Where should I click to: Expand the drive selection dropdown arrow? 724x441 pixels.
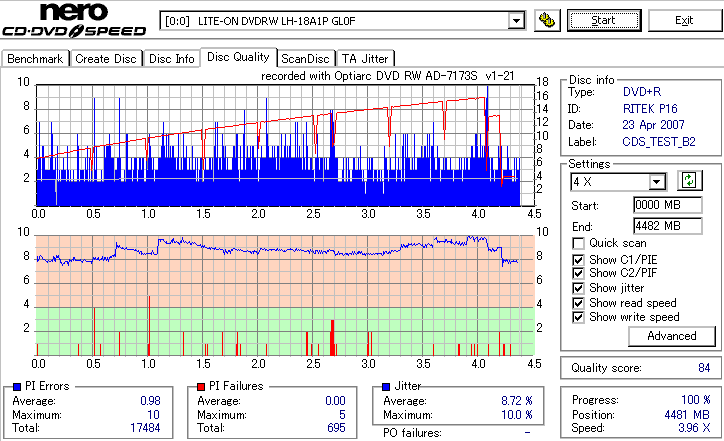tap(516, 21)
